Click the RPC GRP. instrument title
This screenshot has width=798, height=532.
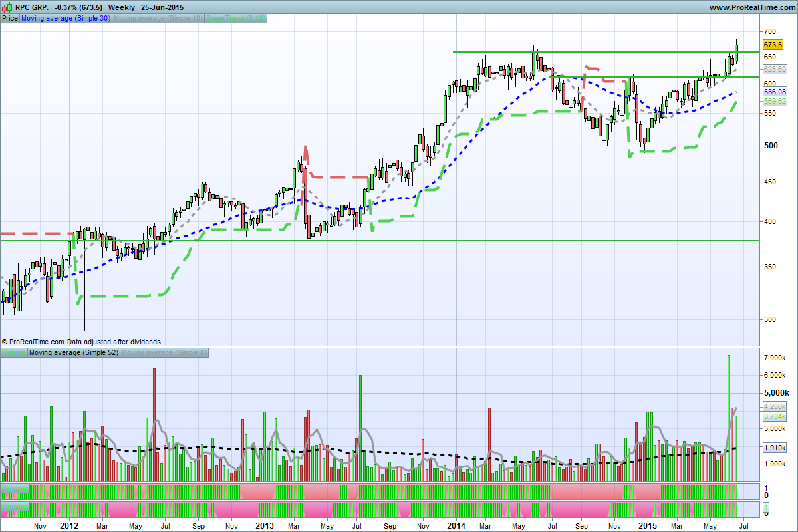coord(33,7)
